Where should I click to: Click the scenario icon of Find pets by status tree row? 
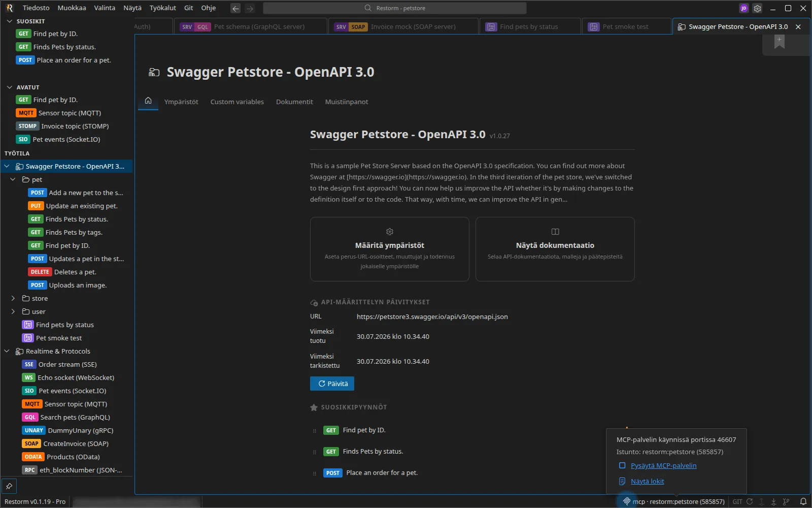click(x=28, y=325)
